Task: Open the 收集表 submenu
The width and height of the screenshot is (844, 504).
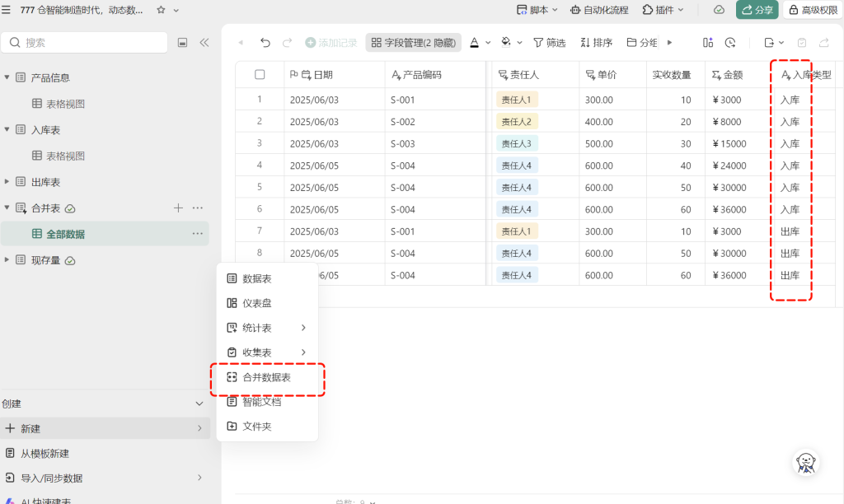Action: 267,352
